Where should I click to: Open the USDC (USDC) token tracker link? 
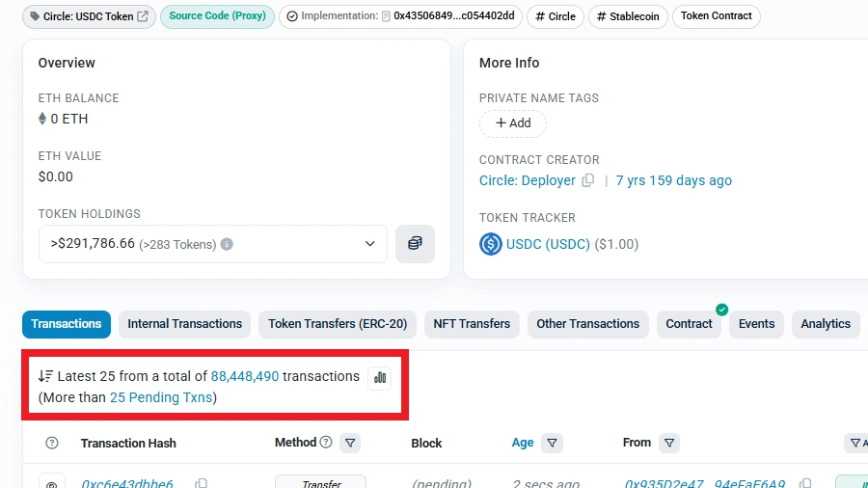[548, 244]
